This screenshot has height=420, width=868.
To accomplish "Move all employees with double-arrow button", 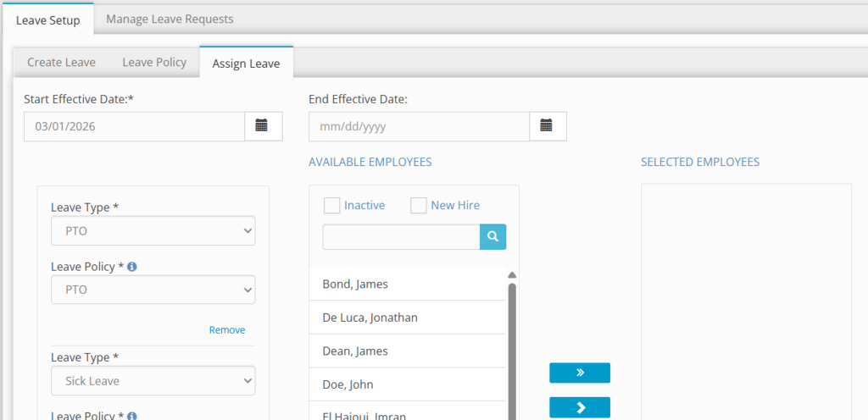I will pos(579,373).
